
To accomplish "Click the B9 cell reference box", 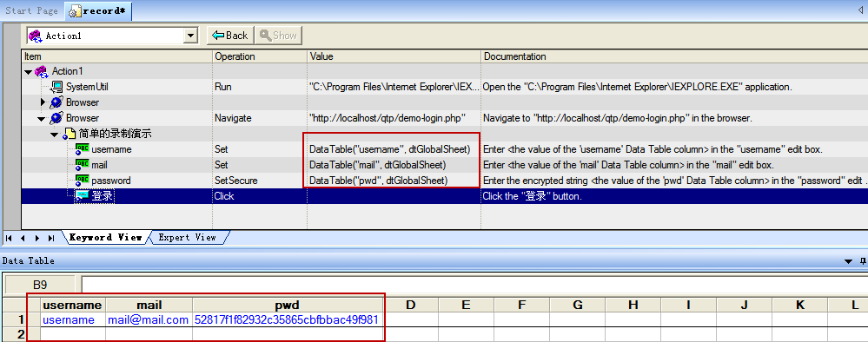I will (x=40, y=285).
